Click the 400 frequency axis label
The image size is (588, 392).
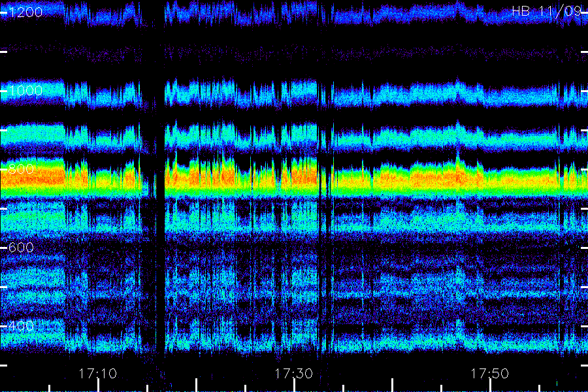tap(22, 325)
